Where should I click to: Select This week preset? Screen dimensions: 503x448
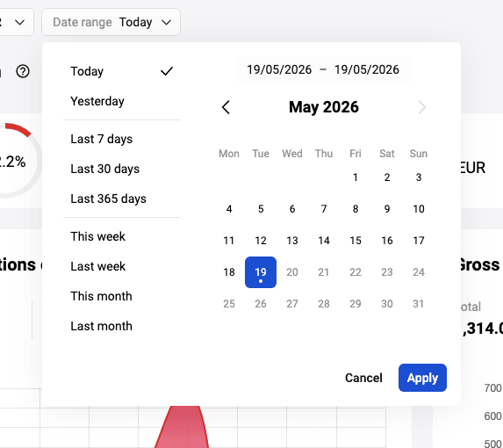tap(121, 236)
